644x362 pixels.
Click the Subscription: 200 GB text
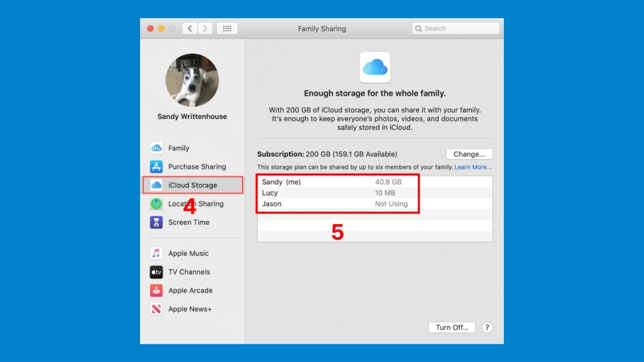point(327,154)
